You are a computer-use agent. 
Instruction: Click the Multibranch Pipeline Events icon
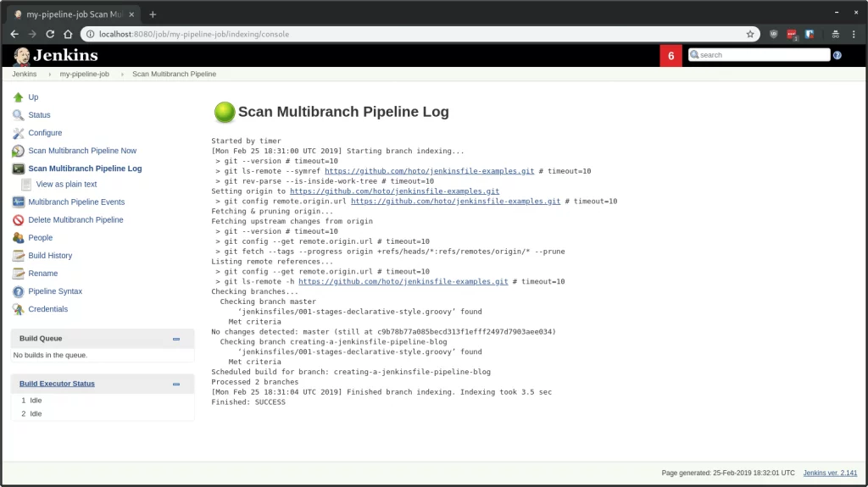tap(19, 202)
